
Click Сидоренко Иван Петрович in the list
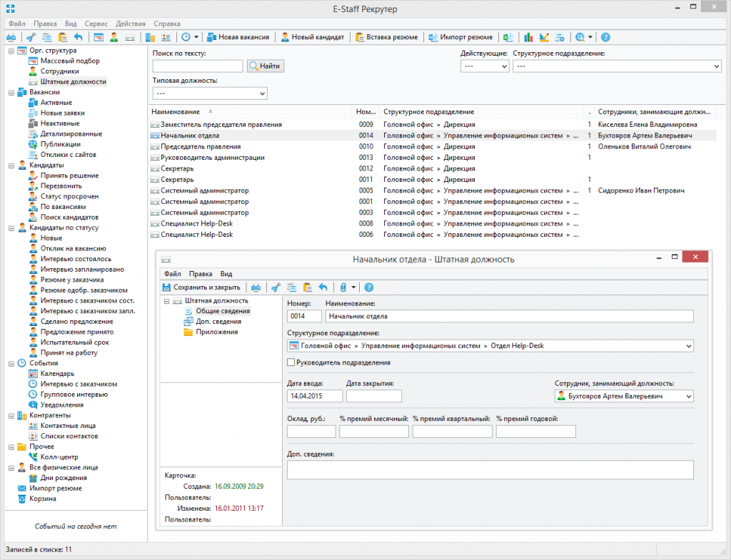point(641,190)
